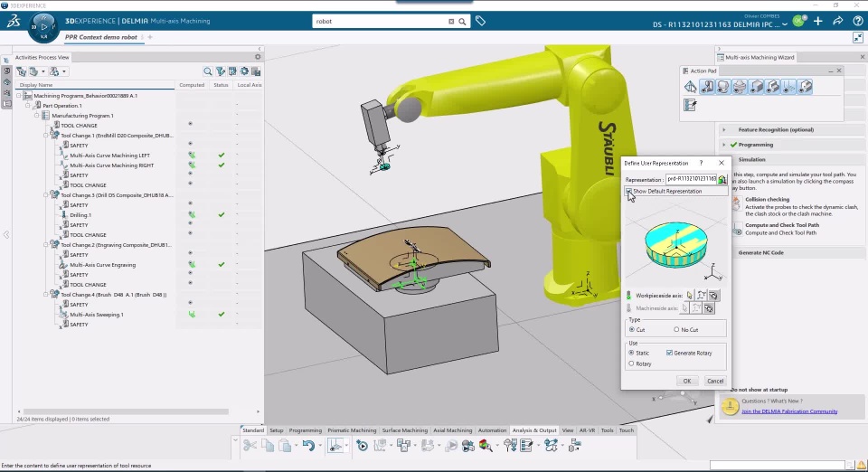Select the Drilling.1 operation row

[x=80, y=214]
